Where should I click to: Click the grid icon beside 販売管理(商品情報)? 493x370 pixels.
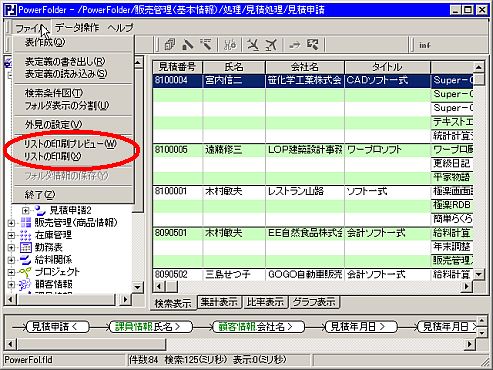(26, 222)
